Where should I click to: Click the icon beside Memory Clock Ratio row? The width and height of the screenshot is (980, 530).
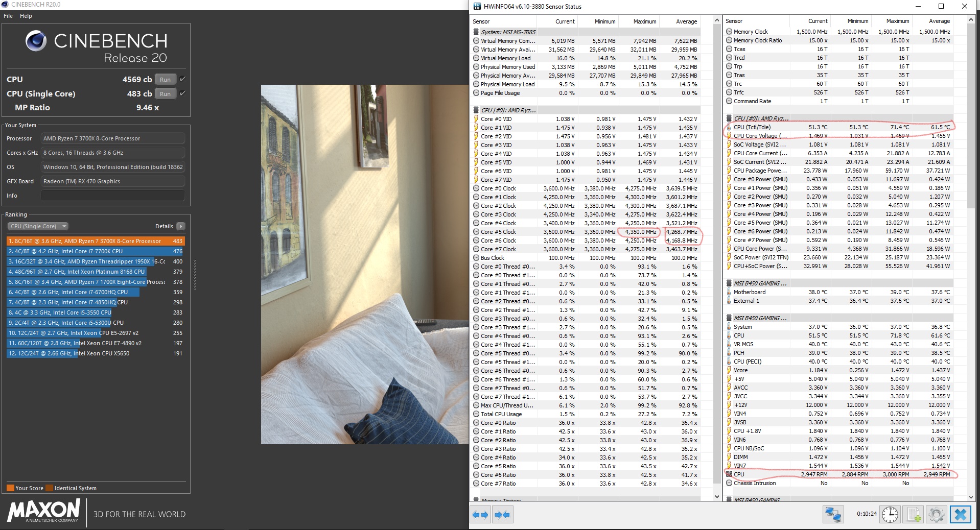729,40
